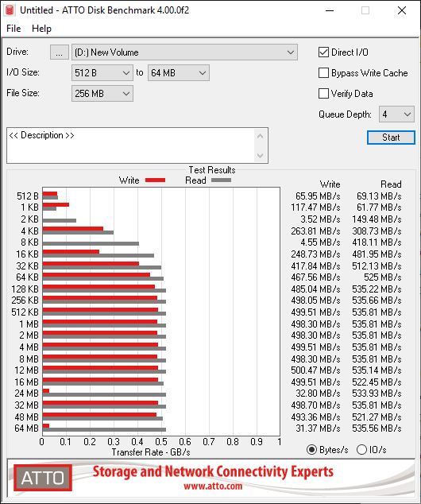Close the ATTO Disk Benchmark window
This screenshot has height=504, width=421.
point(402,10)
